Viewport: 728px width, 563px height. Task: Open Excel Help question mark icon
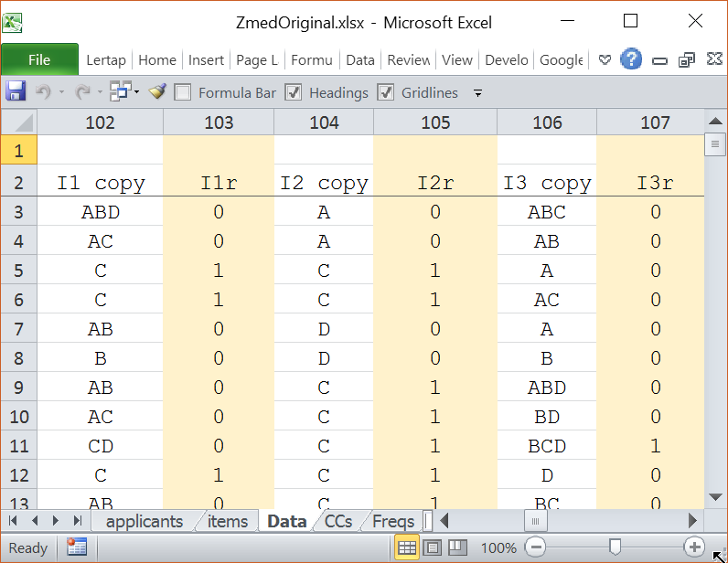click(631, 59)
